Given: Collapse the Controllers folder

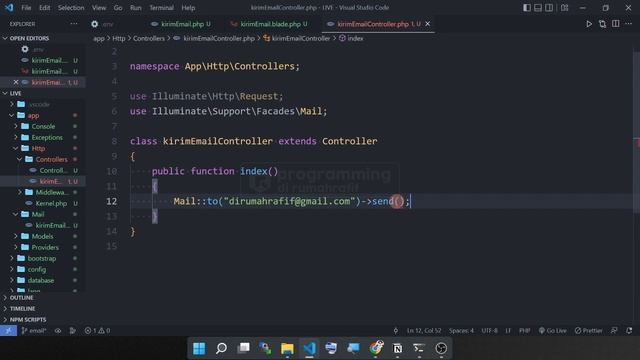Looking at the screenshot, I should click(x=51, y=160).
